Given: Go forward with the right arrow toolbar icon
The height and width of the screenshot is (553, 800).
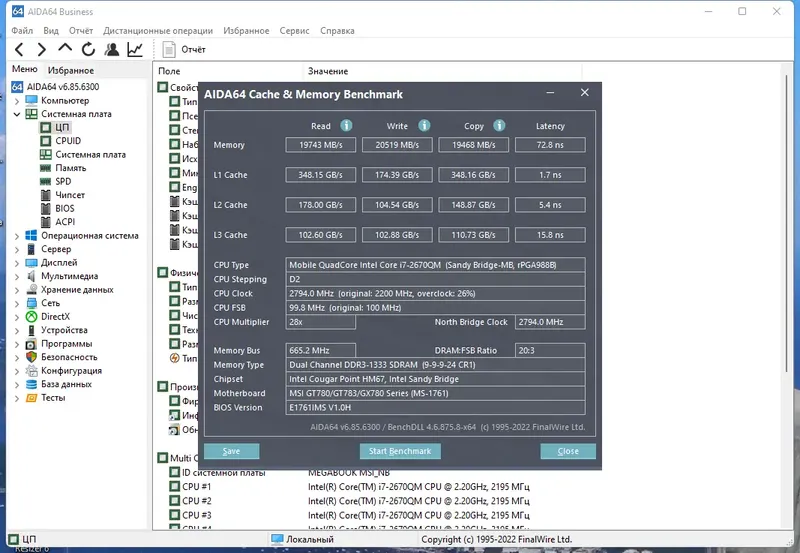Looking at the screenshot, I should 41,49.
